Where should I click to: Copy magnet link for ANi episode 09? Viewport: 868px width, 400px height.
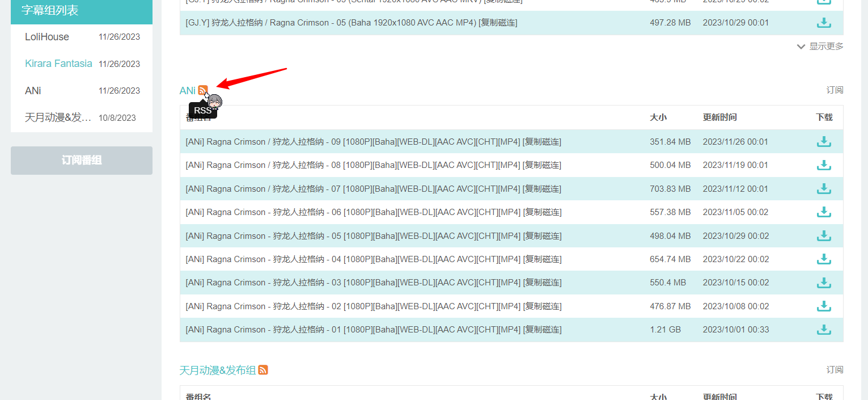tap(542, 142)
